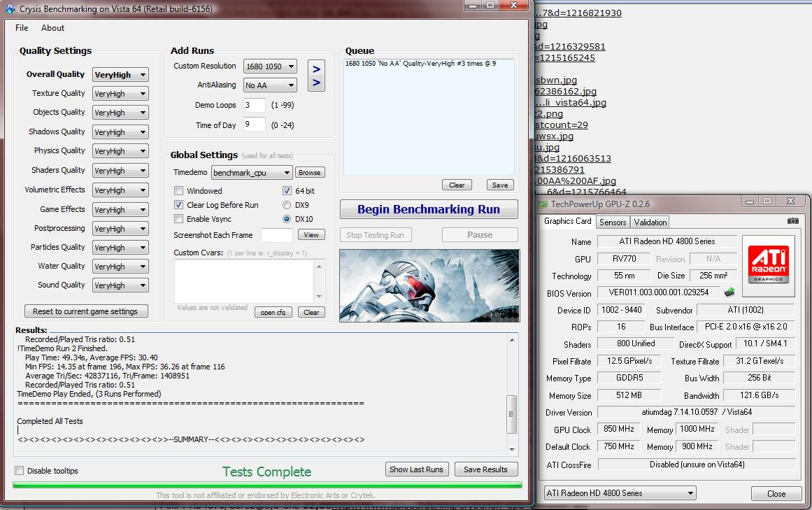This screenshot has height=510, width=812.
Task: Select the queued 1680 1050 No AA entry
Action: point(420,63)
